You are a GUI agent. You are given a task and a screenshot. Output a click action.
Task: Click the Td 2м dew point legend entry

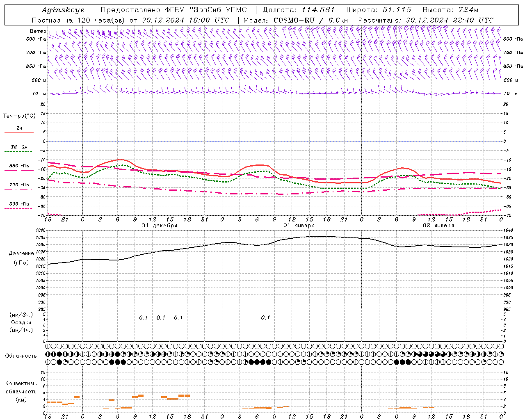pos(19,147)
